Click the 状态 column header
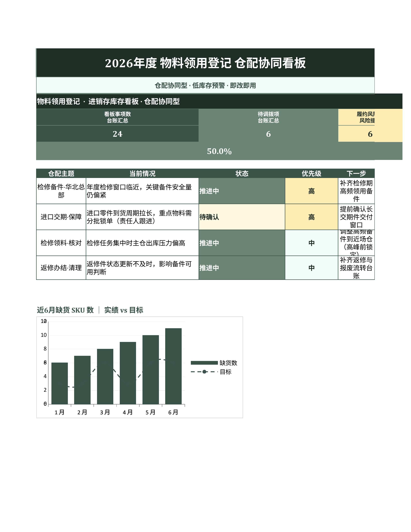The image size is (411, 532). click(242, 173)
